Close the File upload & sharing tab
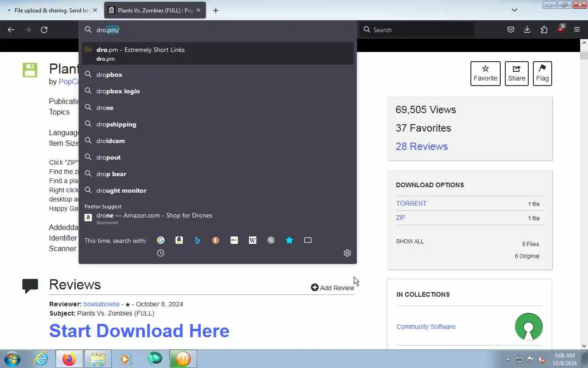 point(95,10)
